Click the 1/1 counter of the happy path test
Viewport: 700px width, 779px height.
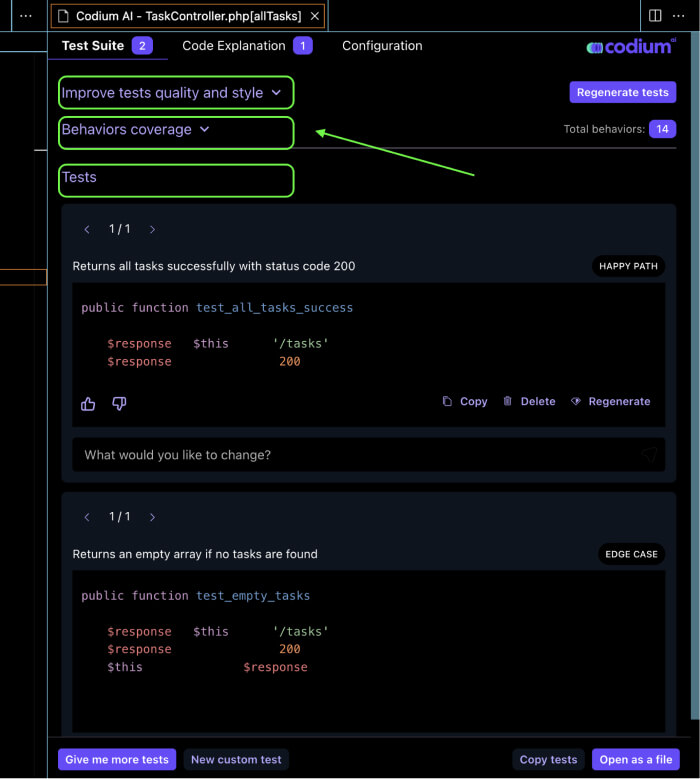pyautogui.click(x=119, y=229)
